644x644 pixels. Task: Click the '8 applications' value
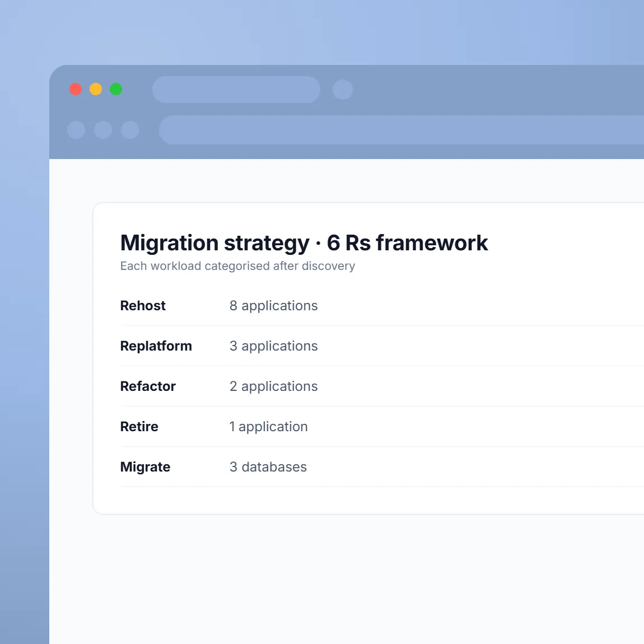[x=273, y=306]
